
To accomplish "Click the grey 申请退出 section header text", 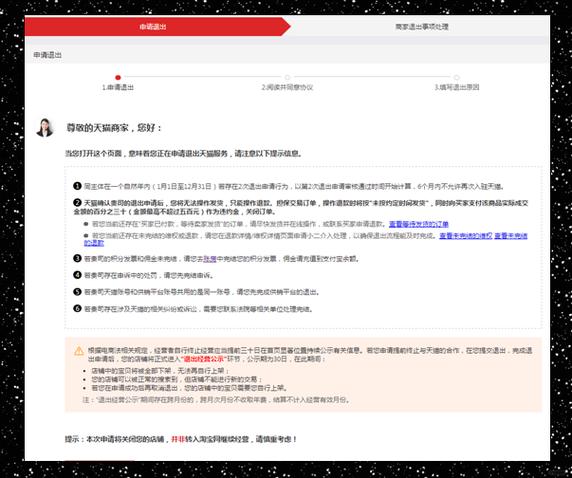I will coord(47,55).
